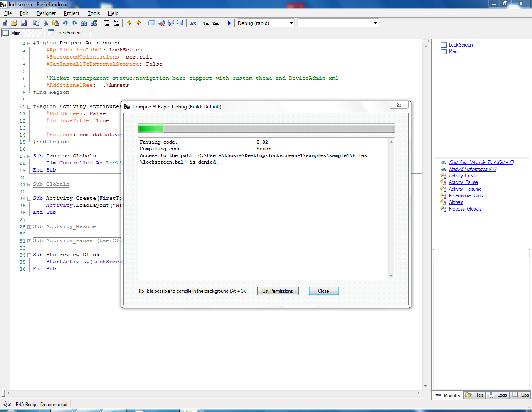532x412 pixels.
Task: Click the List Permissions button
Action: 277,291
